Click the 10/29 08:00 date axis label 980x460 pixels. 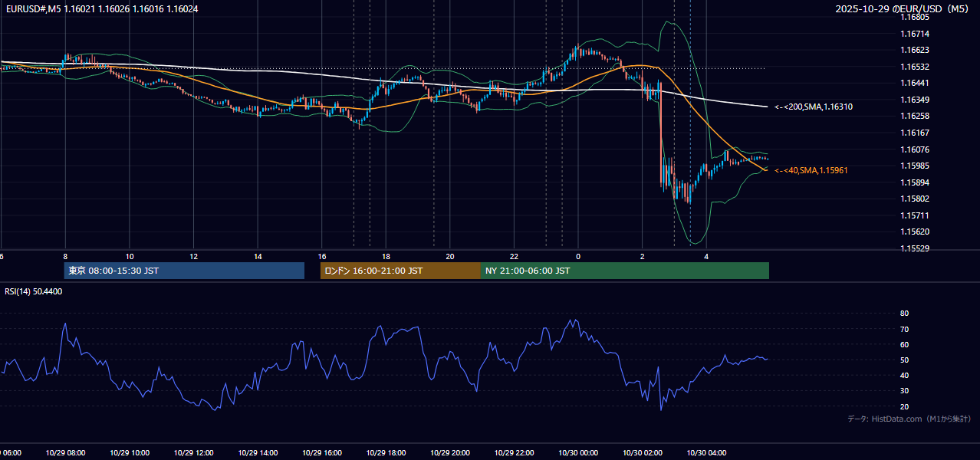(65, 452)
